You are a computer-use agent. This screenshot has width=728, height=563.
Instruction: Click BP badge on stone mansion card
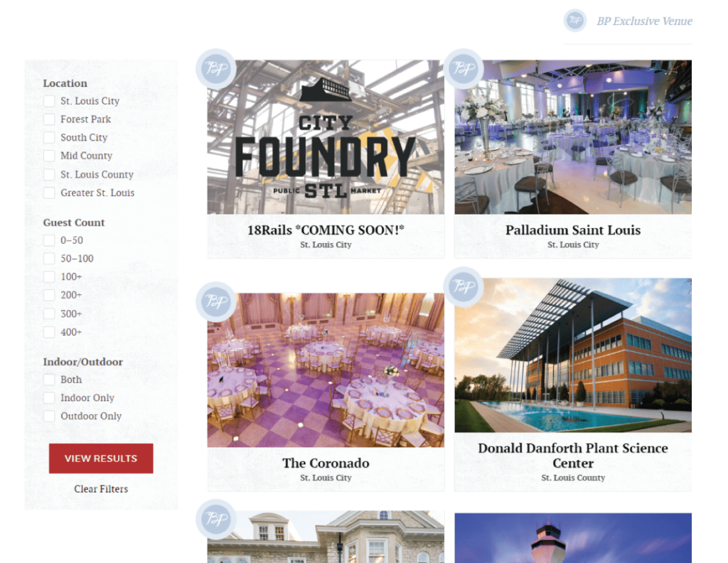(216, 520)
